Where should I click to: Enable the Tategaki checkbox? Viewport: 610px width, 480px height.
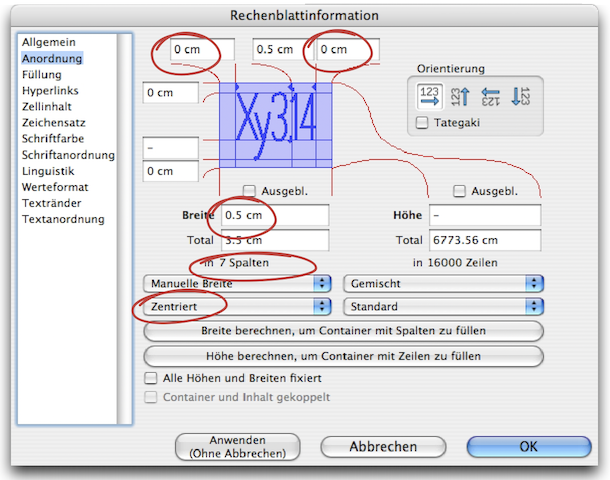422,122
